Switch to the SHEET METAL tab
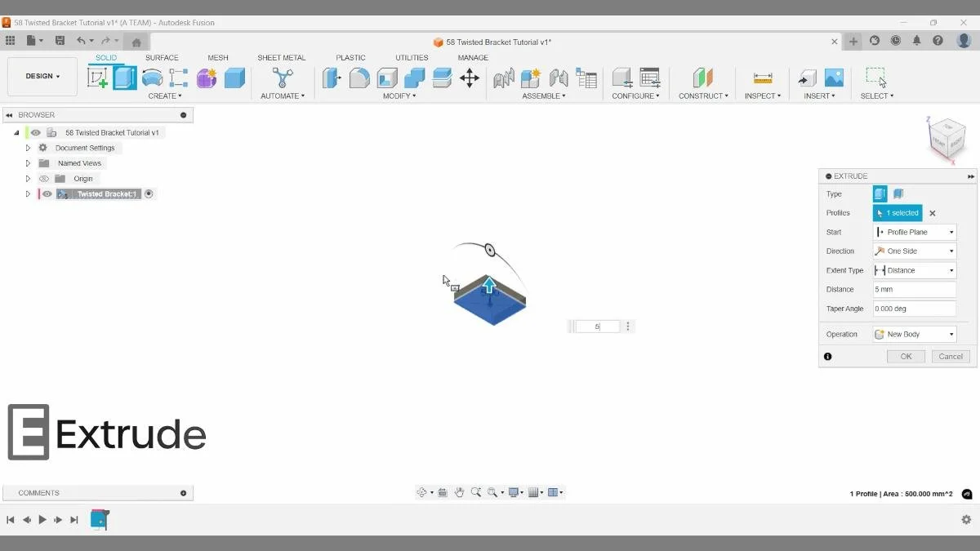This screenshot has width=980, height=551. (x=281, y=57)
